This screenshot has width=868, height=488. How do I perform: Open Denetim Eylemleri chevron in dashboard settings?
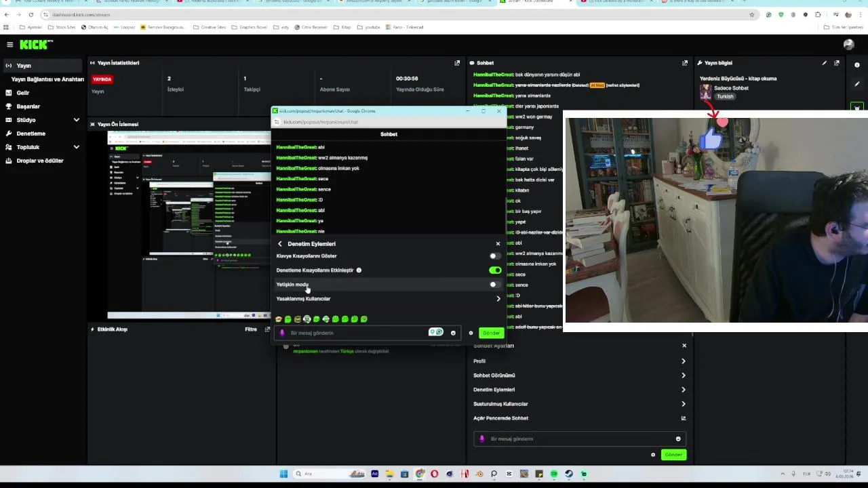click(684, 390)
